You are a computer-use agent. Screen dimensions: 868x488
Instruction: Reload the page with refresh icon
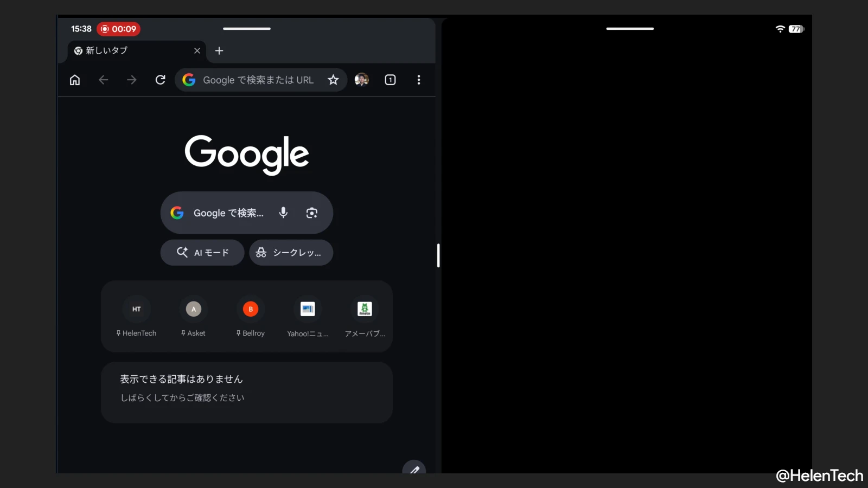[x=160, y=80]
